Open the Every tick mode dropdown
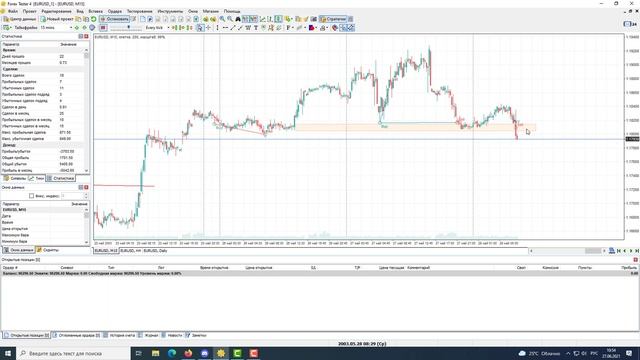The height and width of the screenshot is (360, 640). pyautogui.click(x=158, y=28)
